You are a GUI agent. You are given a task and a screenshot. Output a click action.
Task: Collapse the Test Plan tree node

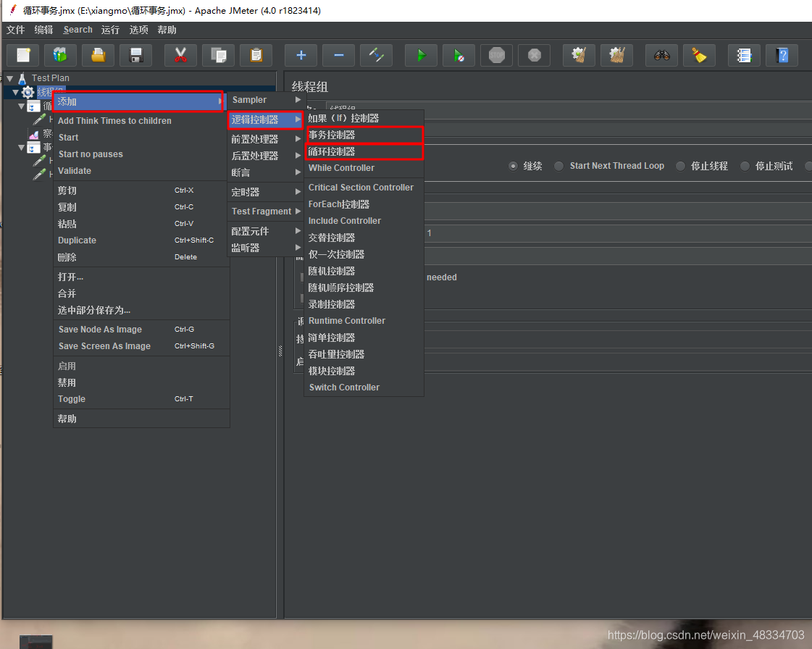10,79
